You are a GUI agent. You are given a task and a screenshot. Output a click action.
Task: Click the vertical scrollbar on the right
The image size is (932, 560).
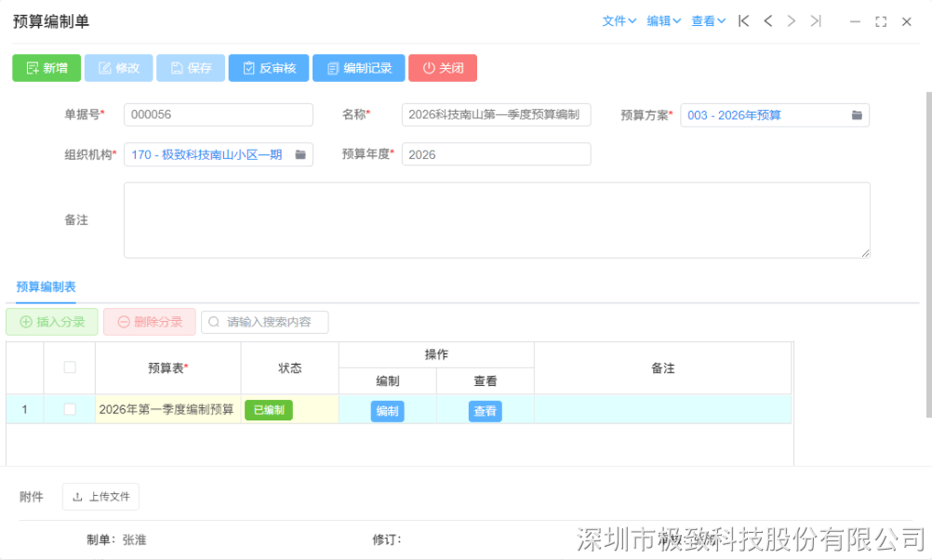(929, 256)
